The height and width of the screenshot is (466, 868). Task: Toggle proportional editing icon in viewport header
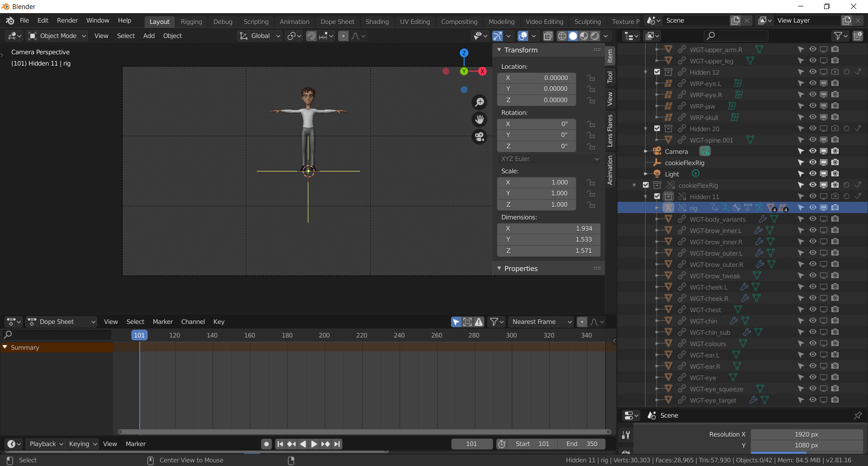pyautogui.click(x=344, y=36)
